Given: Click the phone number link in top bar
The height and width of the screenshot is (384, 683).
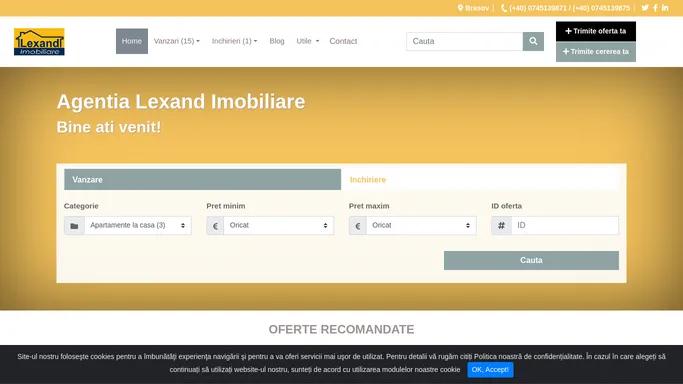Looking at the screenshot, I should (569, 8).
